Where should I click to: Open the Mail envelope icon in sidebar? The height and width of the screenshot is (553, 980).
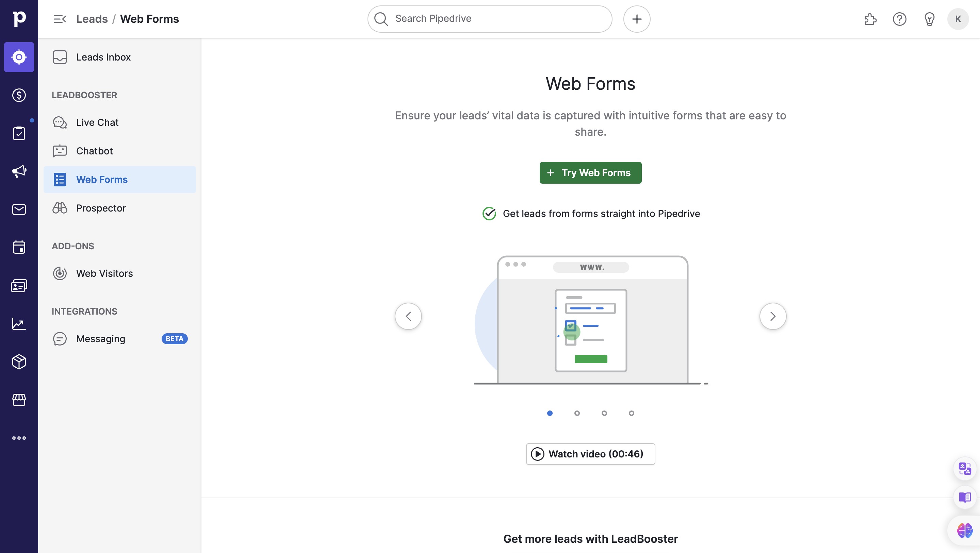[x=19, y=209]
